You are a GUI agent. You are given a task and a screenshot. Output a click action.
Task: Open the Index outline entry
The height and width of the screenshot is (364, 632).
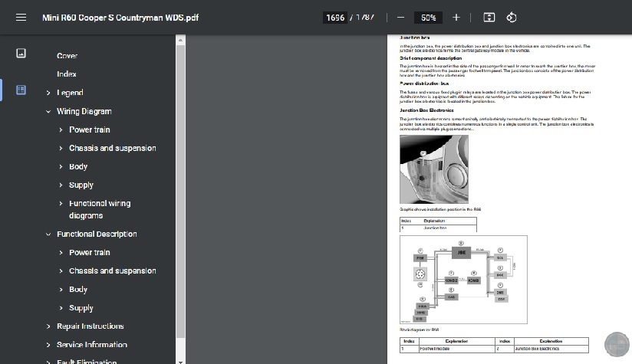(x=67, y=74)
